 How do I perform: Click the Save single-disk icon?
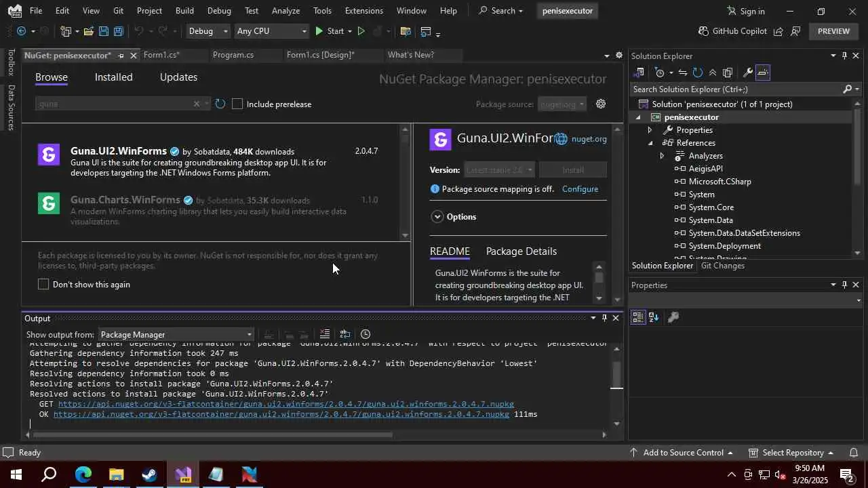pyautogui.click(x=104, y=31)
